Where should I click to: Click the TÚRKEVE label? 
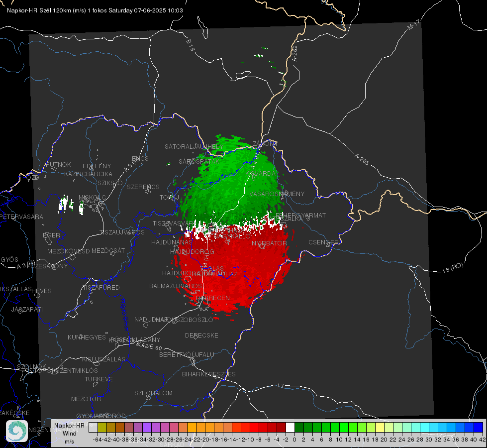pos(99,379)
